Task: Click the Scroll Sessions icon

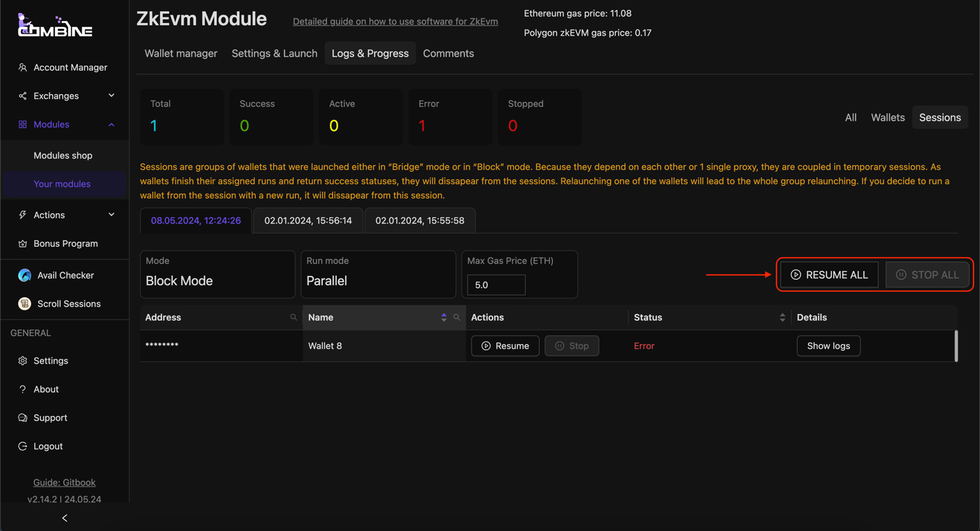Action: [25, 304]
